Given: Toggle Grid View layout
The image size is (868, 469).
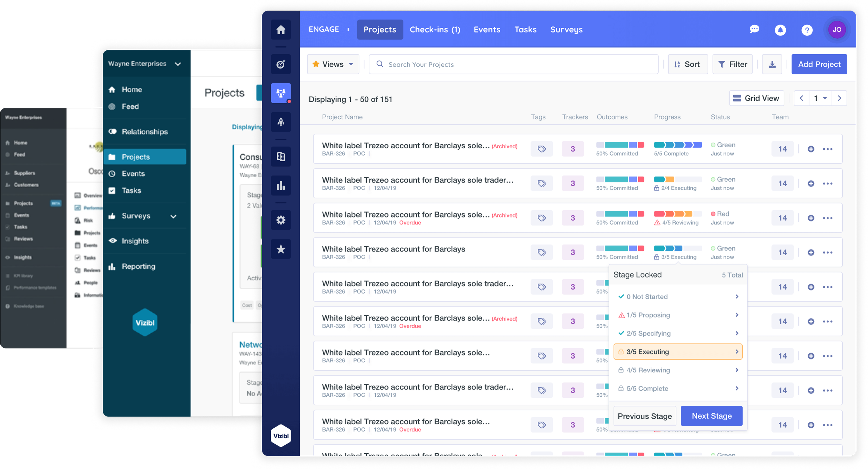Looking at the screenshot, I should point(756,98).
